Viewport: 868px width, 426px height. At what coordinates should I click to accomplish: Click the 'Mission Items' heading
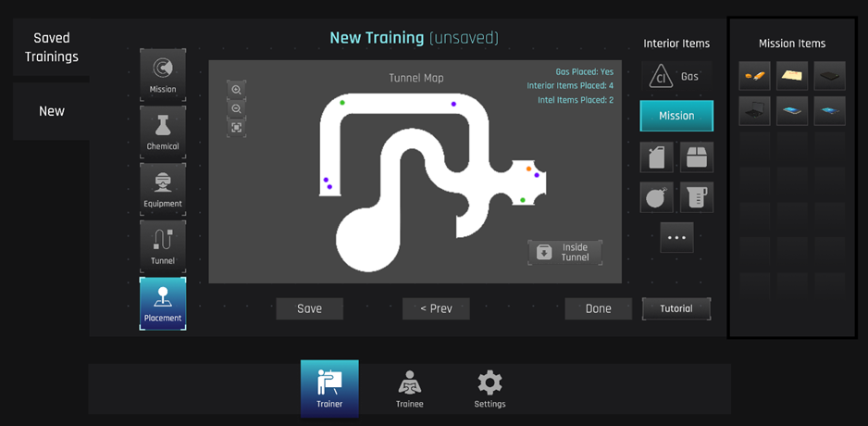click(x=792, y=44)
